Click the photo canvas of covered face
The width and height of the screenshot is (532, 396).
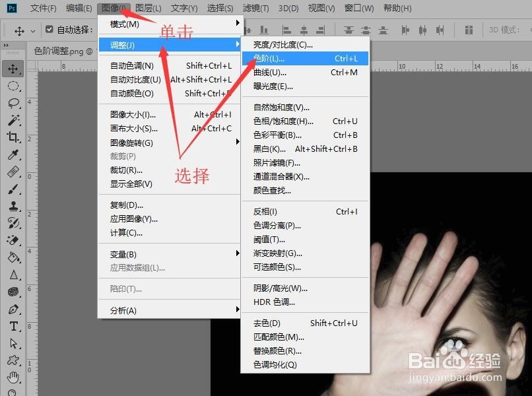tap(451, 284)
